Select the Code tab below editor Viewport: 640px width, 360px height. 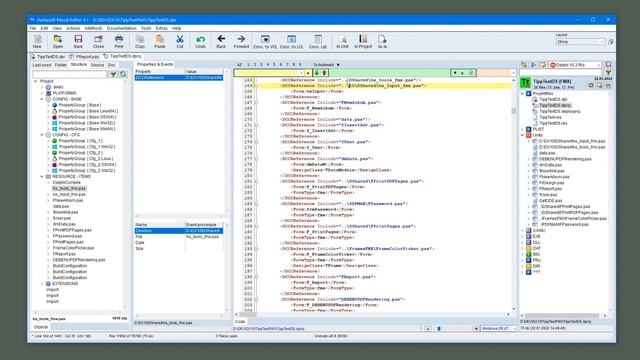(x=240, y=322)
